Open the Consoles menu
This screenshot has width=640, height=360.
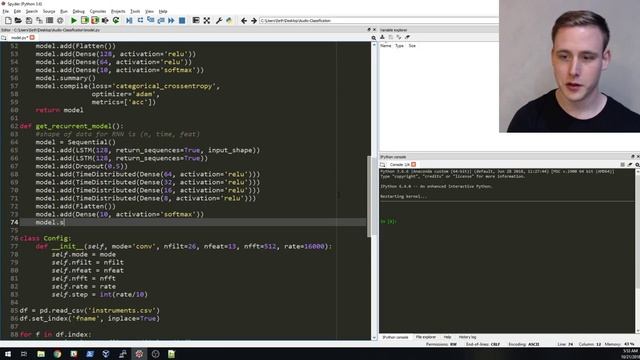click(98, 11)
